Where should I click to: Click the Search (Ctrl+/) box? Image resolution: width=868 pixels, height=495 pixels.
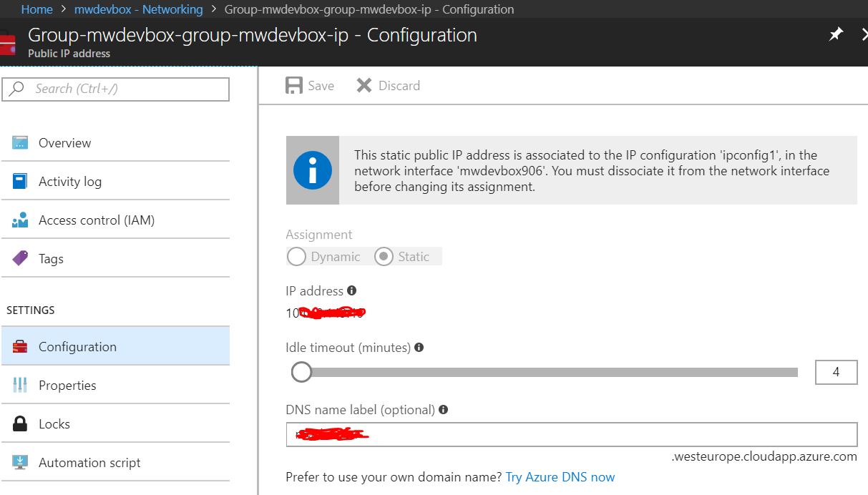(116, 89)
